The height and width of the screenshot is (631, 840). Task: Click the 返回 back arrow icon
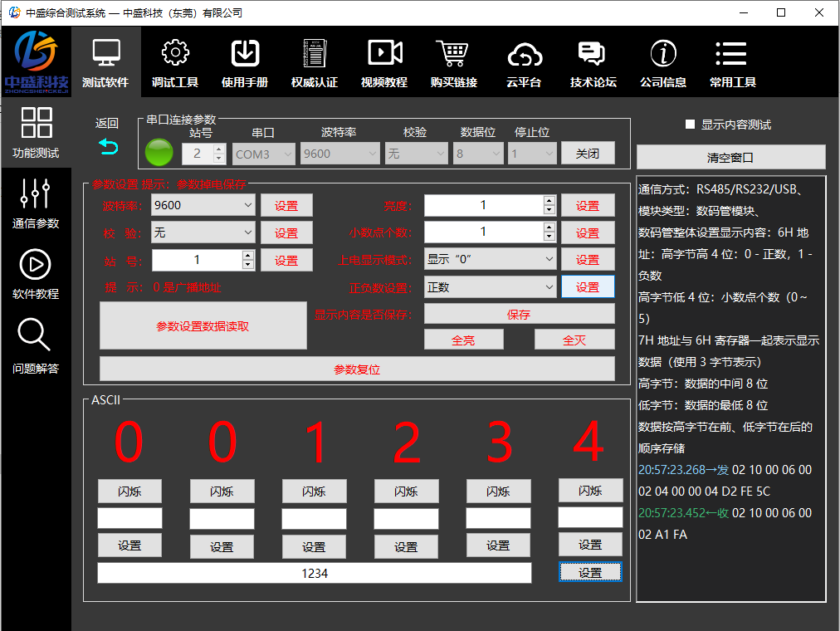pos(108,147)
